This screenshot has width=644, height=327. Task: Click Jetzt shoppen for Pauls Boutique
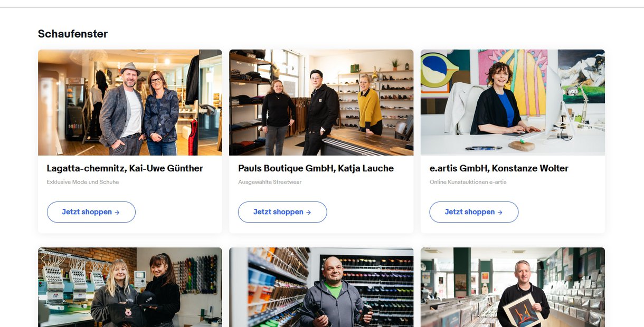point(282,212)
